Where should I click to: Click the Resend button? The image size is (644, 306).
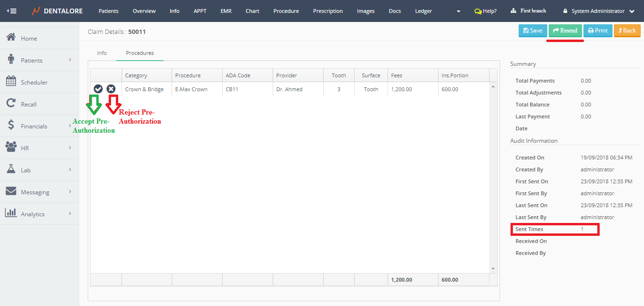(565, 31)
